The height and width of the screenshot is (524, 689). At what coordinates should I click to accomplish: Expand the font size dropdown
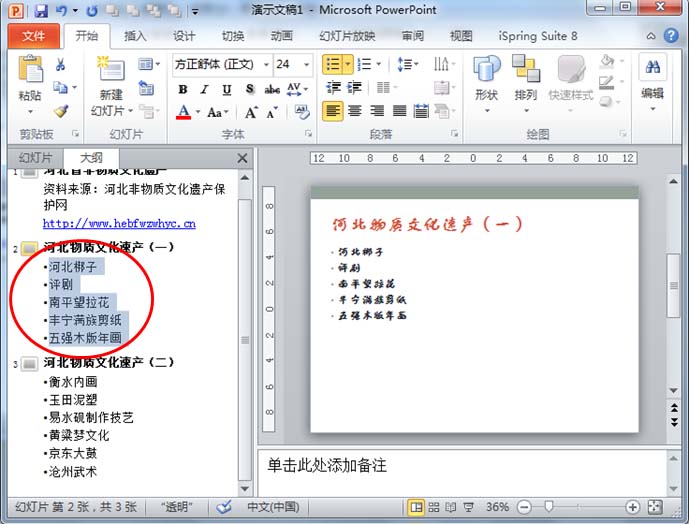click(x=309, y=64)
